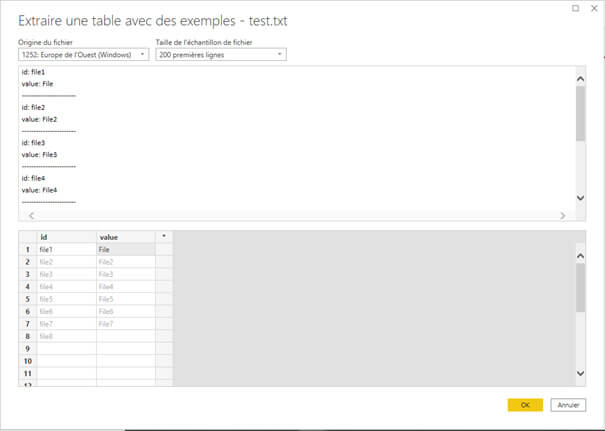Click the right arrow of the horizontal scrollbar

(563, 216)
